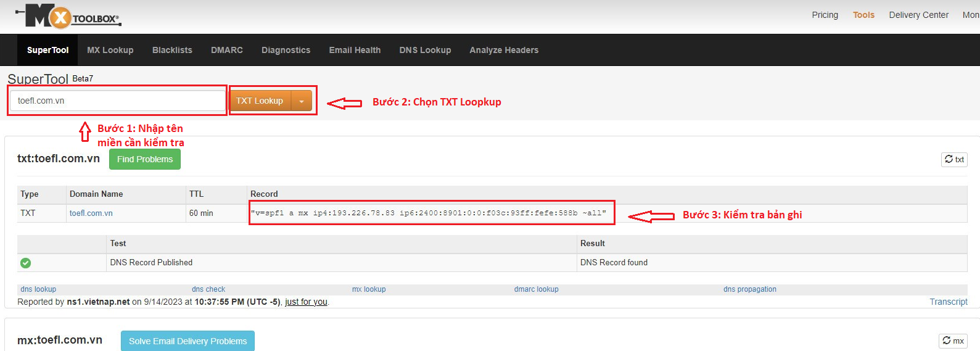
Task: Open the MX Lookup tab
Action: 110,50
